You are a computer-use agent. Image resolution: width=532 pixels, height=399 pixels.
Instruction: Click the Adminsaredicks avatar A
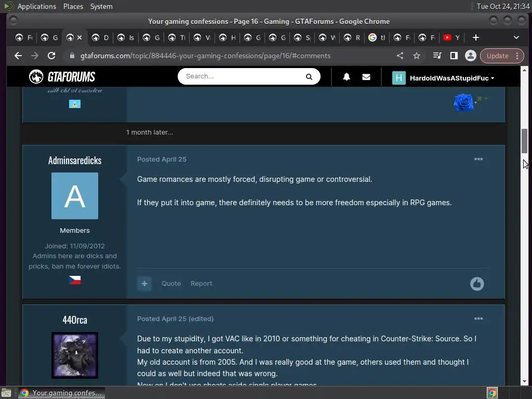[75, 196]
